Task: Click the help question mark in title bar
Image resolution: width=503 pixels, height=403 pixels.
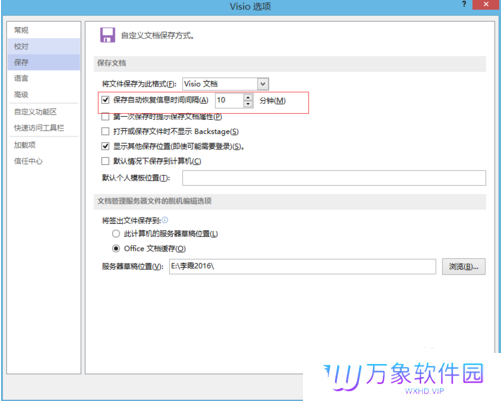Action: 464,4
